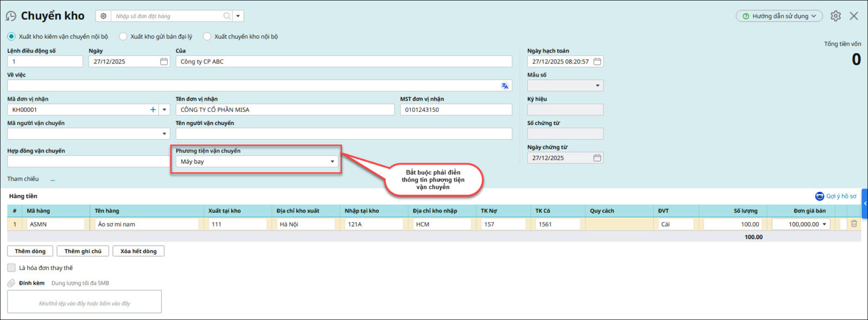Select Xuất chuyển kho nội bộ option
The image size is (868, 320).
[207, 36]
